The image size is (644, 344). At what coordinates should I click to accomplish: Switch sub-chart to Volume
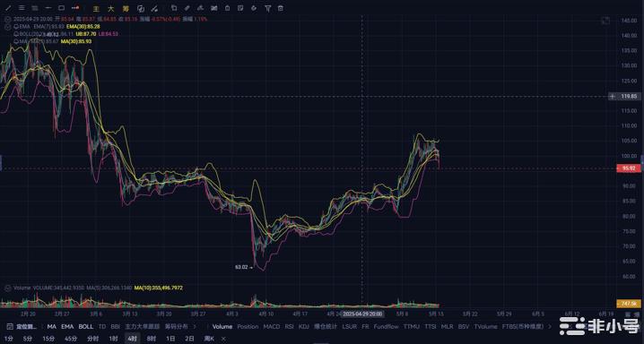coord(222,327)
